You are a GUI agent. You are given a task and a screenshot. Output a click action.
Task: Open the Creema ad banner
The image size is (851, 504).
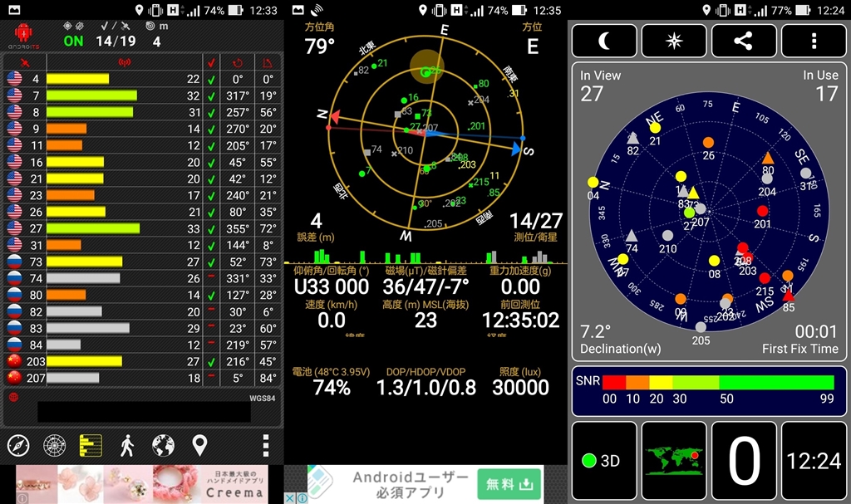click(141, 484)
